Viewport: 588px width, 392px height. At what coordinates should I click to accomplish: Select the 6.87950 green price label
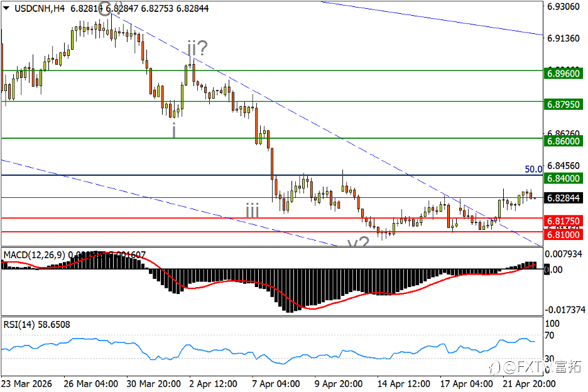[563, 104]
